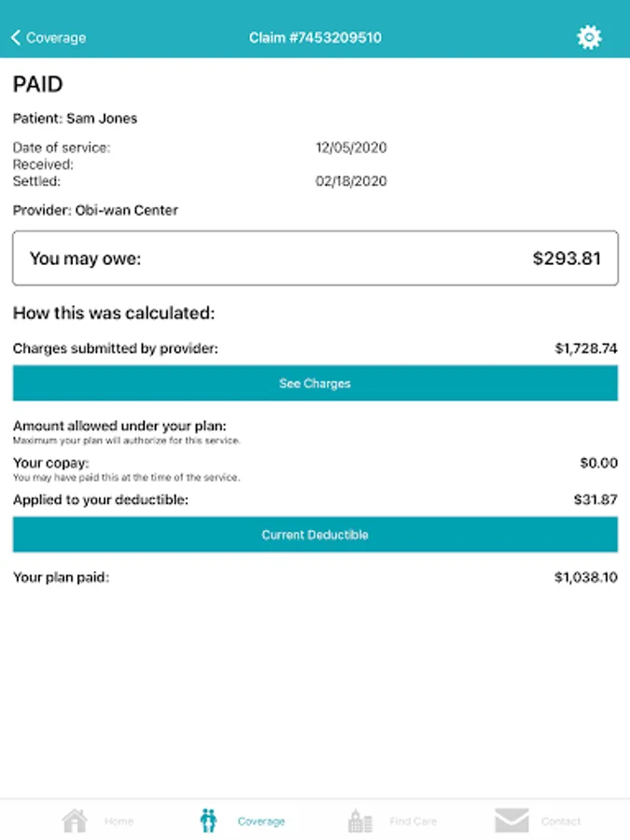Select the Coverage tab label
The height and width of the screenshot is (840, 630).
pyautogui.click(x=261, y=821)
